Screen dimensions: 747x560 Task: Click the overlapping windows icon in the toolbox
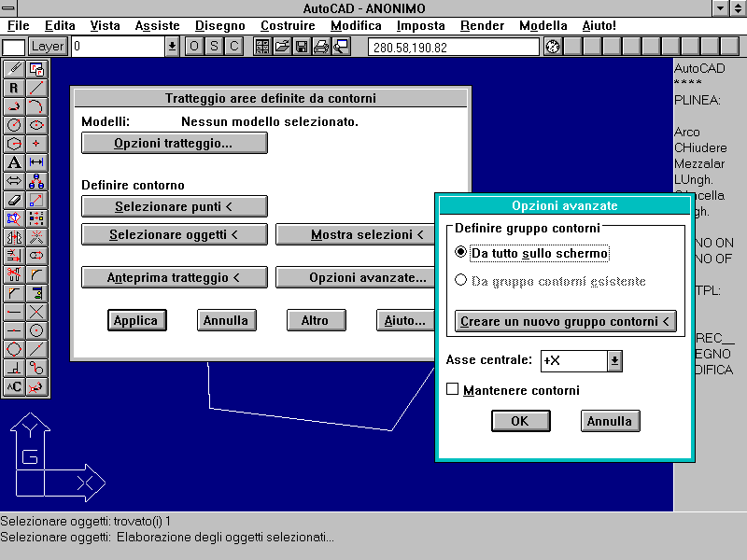36,69
